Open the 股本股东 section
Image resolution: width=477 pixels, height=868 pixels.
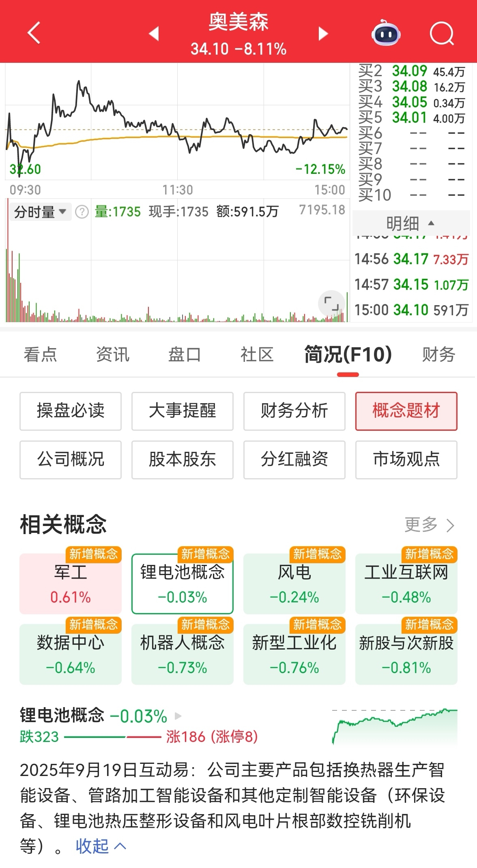click(x=183, y=460)
